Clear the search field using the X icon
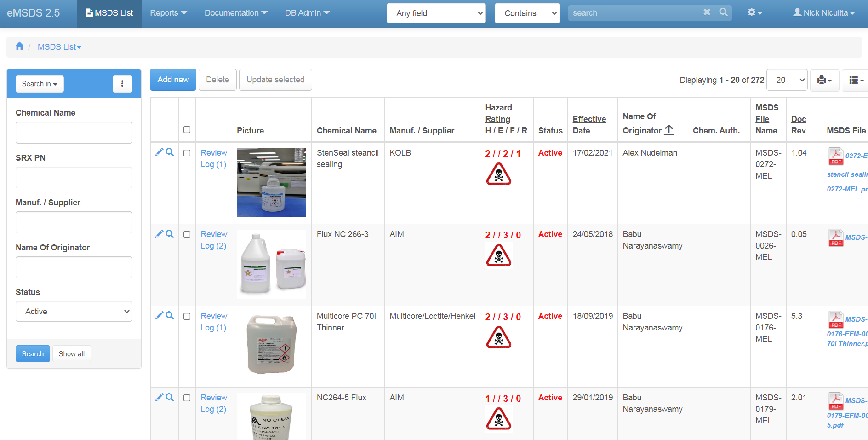Image resolution: width=868 pixels, height=440 pixels. pos(707,12)
